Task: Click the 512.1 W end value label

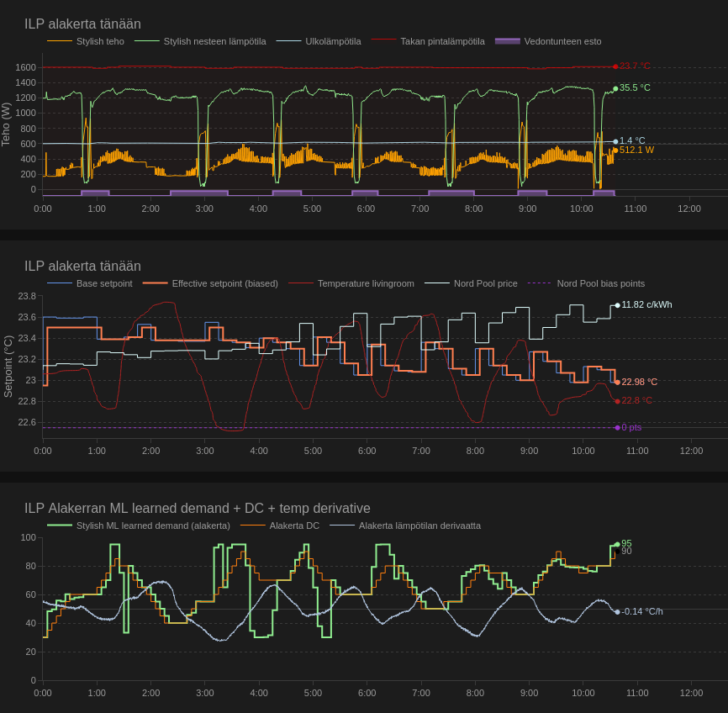Action: (x=636, y=150)
